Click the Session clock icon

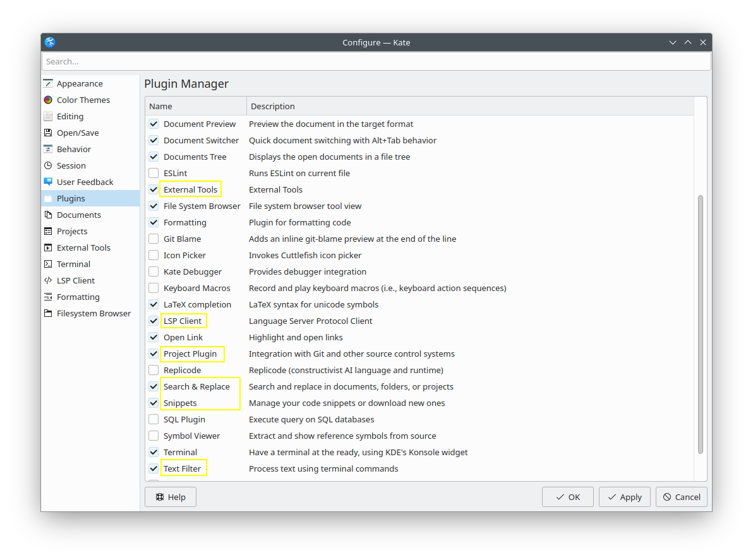click(x=48, y=165)
